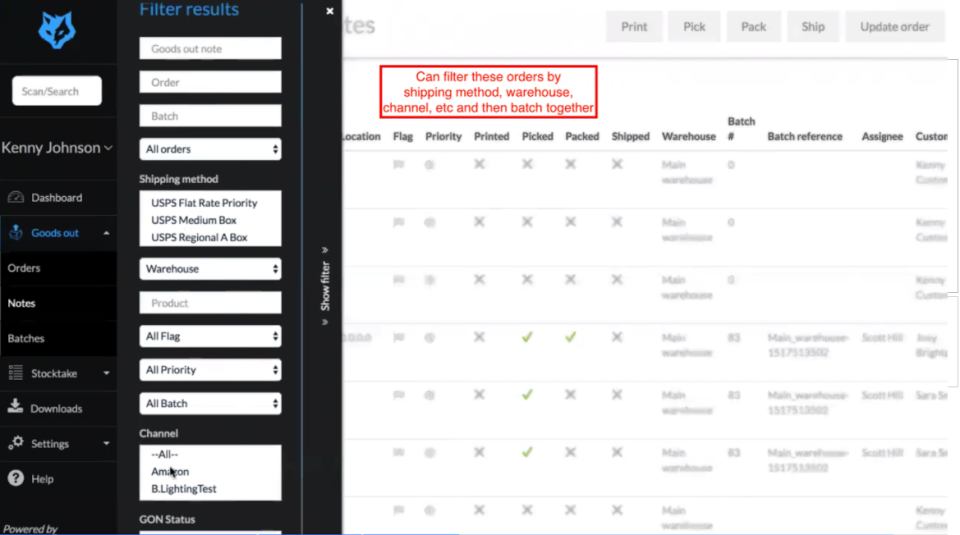Expand the Stocktake menu section
Image resolution: width=960 pixels, height=535 pixels.
pos(106,373)
